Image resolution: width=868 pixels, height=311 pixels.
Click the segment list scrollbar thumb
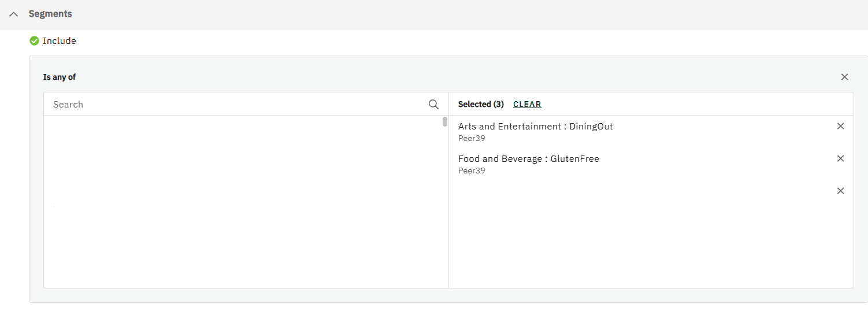445,121
